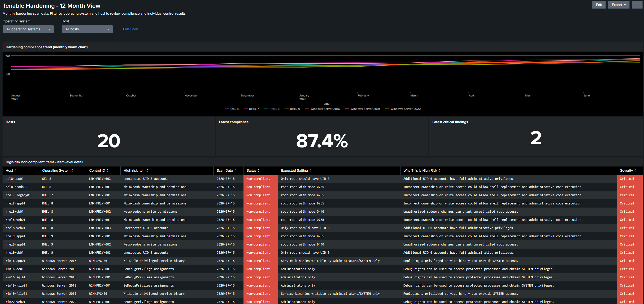Click the August 2025 axis label
The image size is (644, 304).
click(x=16, y=97)
